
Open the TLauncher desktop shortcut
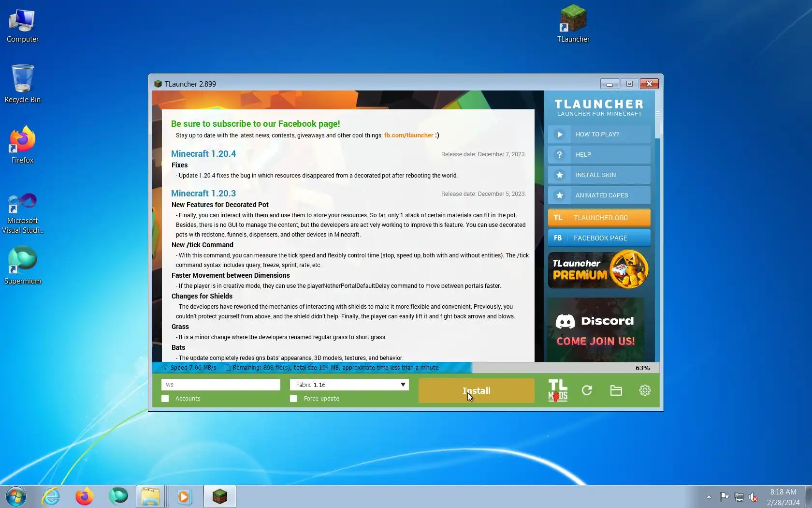(x=573, y=24)
